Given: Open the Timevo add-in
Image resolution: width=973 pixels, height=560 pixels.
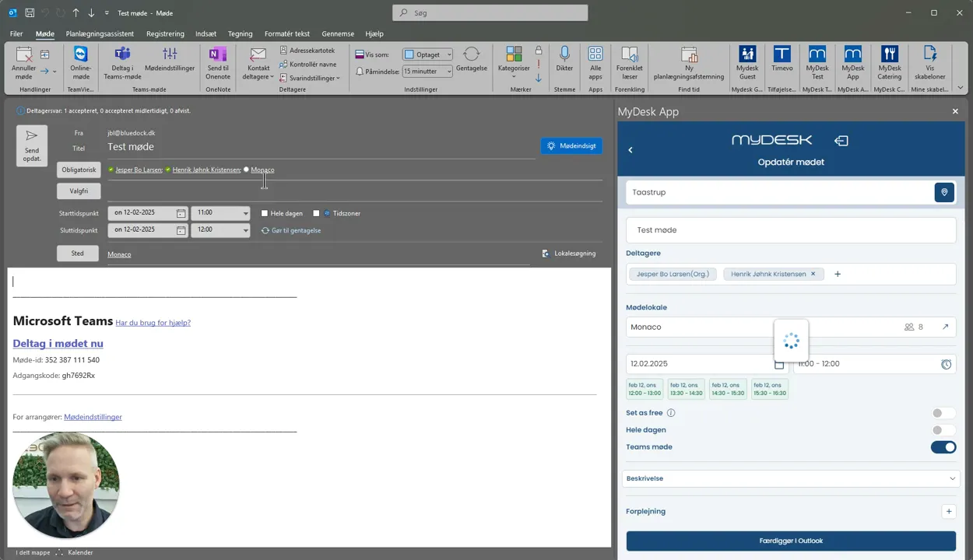Looking at the screenshot, I should tap(782, 59).
